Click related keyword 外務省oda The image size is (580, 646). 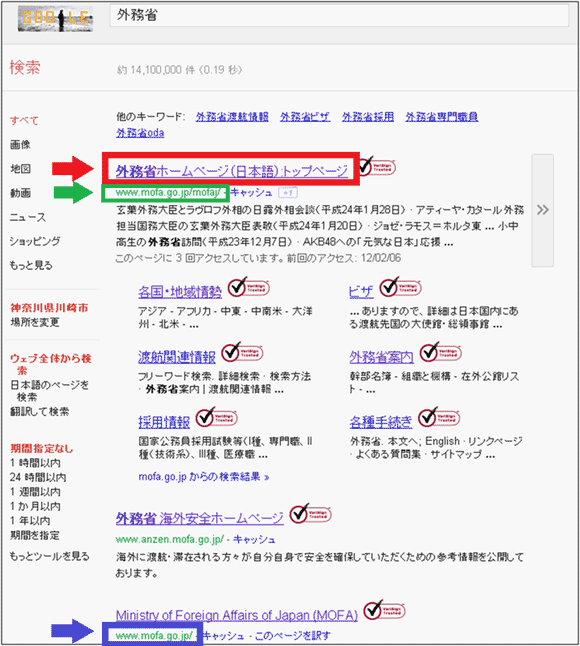tap(140, 133)
